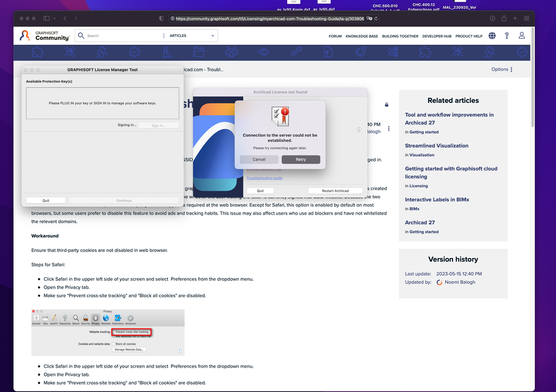Click Retry in the connection error dialog
Image resolution: width=556 pixels, height=392 pixels.
[x=301, y=160]
